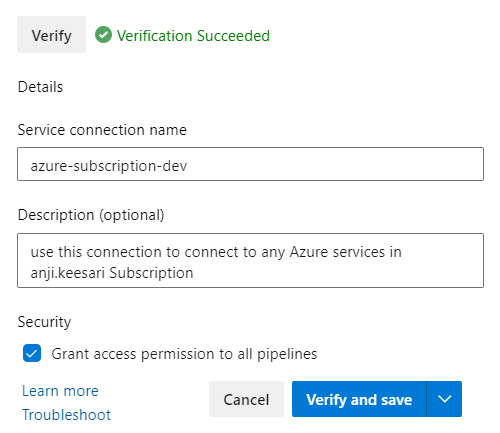Image resolution: width=500 pixels, height=433 pixels.
Task: Click the Security heading text
Action: 44,322
